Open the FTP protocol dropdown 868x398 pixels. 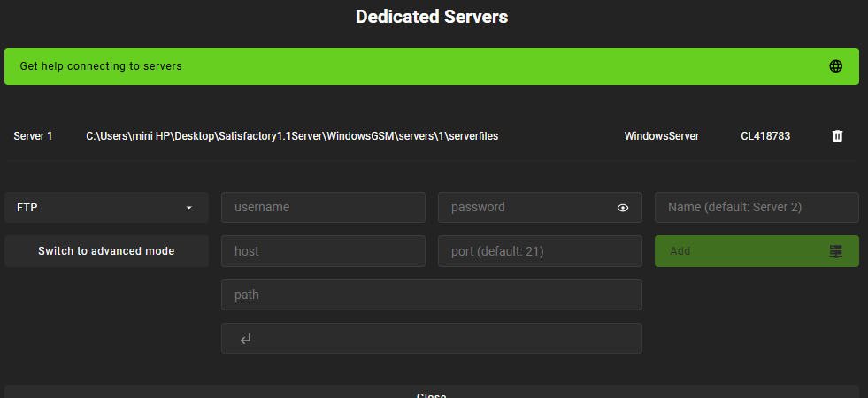106,208
